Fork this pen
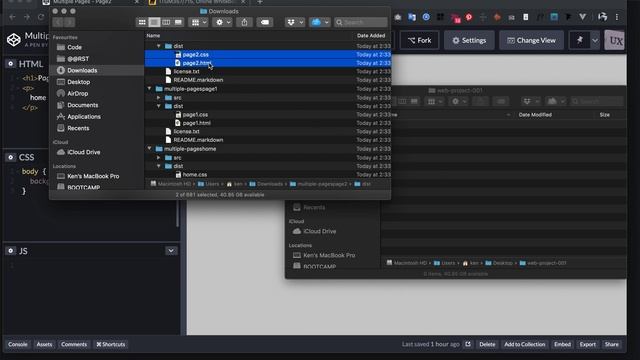Screen dimensions: 640x360 point(419,40)
